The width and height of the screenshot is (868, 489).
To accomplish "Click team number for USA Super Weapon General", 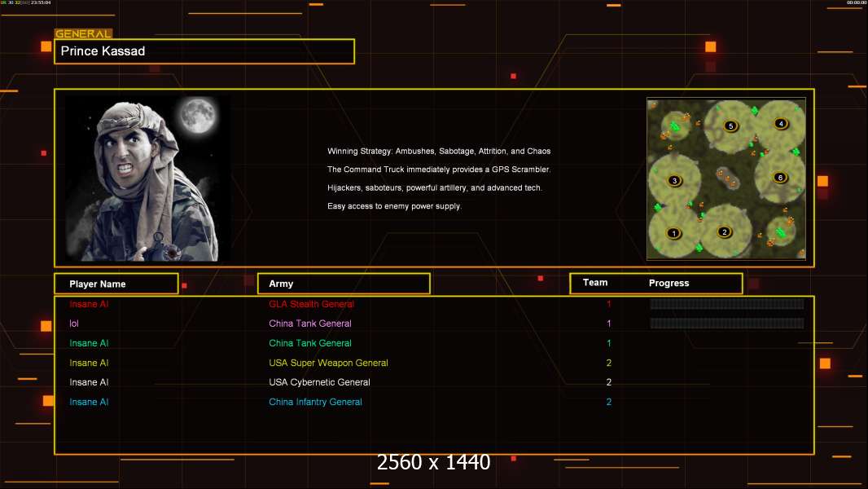I will click(x=609, y=363).
